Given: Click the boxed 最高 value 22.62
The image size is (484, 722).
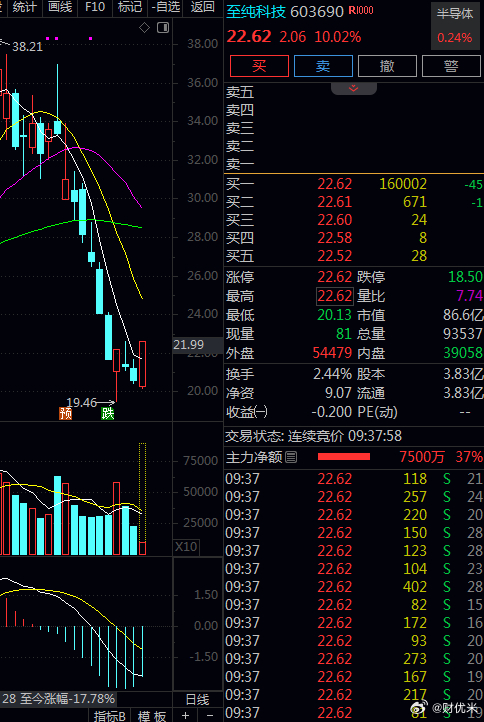Looking at the screenshot, I should (x=335, y=296).
